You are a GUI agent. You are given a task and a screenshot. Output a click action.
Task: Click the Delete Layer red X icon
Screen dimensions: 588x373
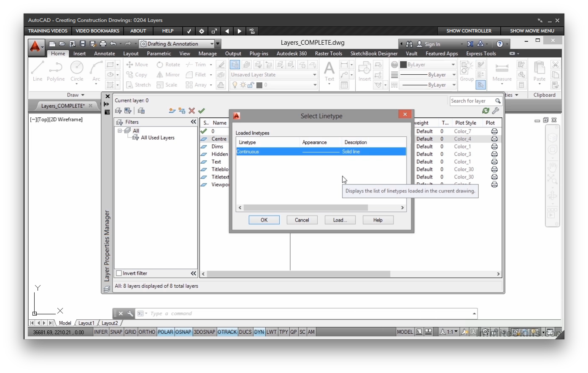[192, 111]
